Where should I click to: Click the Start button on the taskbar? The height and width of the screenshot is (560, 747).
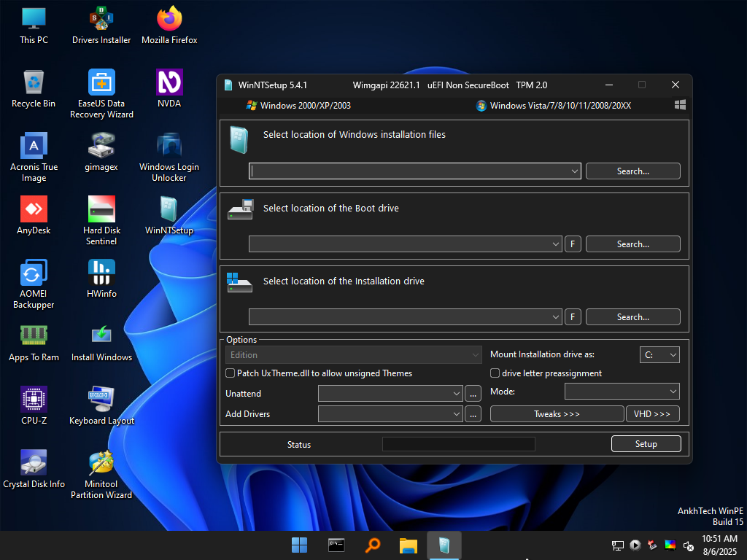click(x=299, y=545)
